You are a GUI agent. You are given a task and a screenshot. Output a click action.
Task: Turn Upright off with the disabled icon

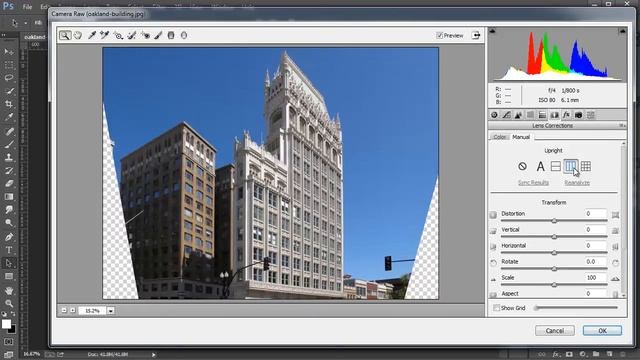pyautogui.click(x=522, y=166)
